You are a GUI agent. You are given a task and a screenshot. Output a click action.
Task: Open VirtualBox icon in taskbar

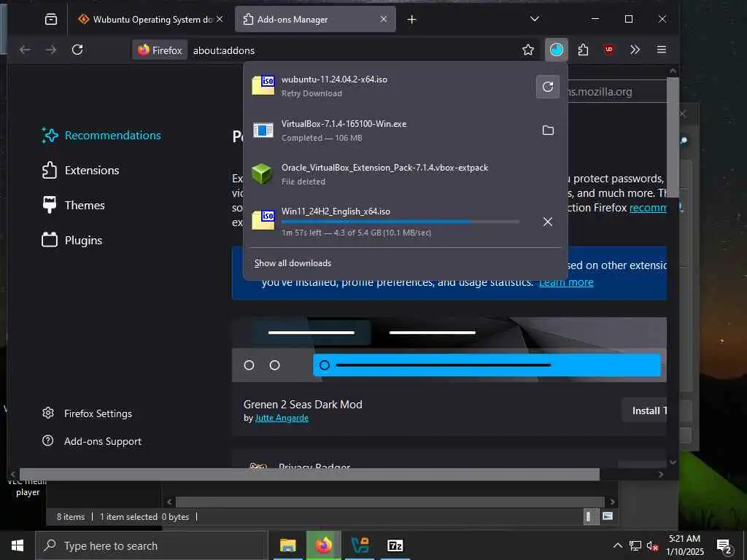(x=360, y=545)
